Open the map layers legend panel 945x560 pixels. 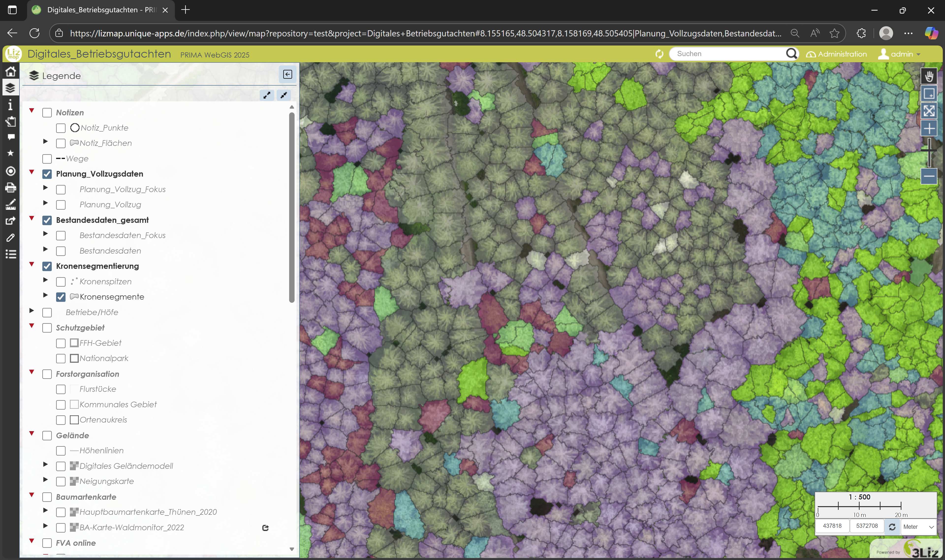11,88
